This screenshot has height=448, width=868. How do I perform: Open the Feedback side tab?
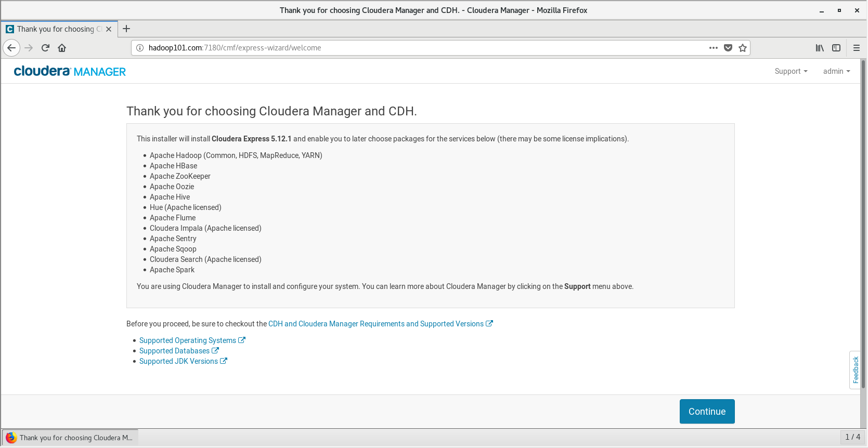tap(855, 370)
